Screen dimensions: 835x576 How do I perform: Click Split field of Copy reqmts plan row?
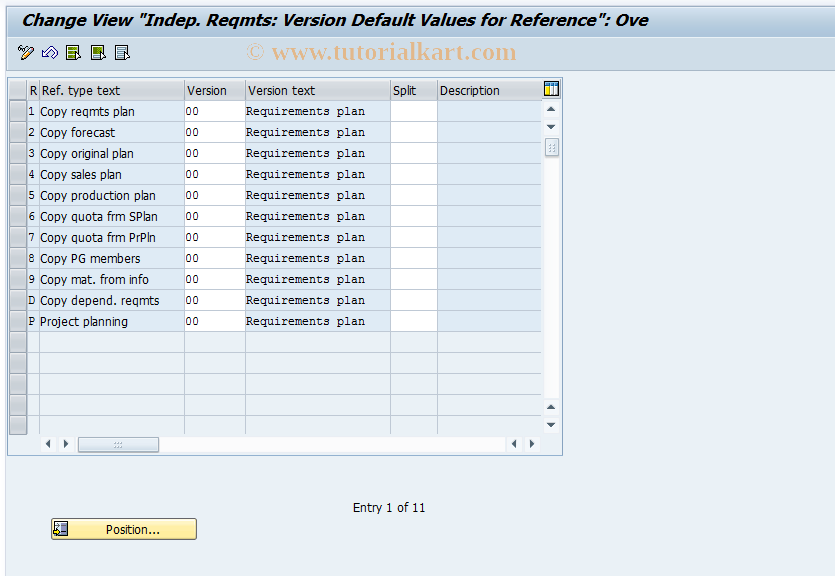tap(414, 111)
